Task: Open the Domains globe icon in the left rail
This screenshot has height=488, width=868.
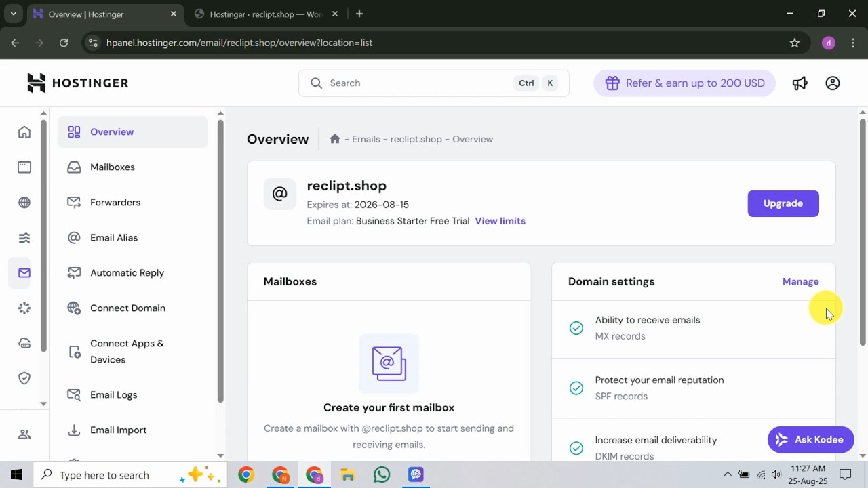Action: (24, 203)
